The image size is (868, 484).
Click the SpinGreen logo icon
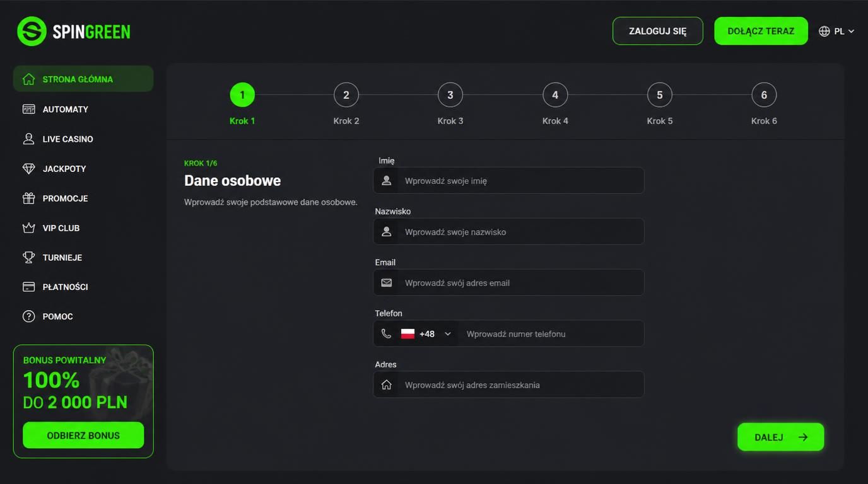click(32, 32)
